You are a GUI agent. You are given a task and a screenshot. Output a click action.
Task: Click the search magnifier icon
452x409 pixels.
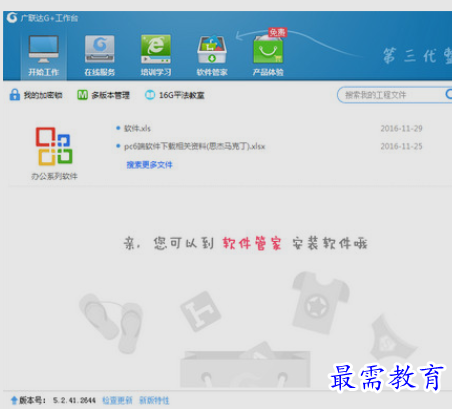pyautogui.click(x=449, y=94)
